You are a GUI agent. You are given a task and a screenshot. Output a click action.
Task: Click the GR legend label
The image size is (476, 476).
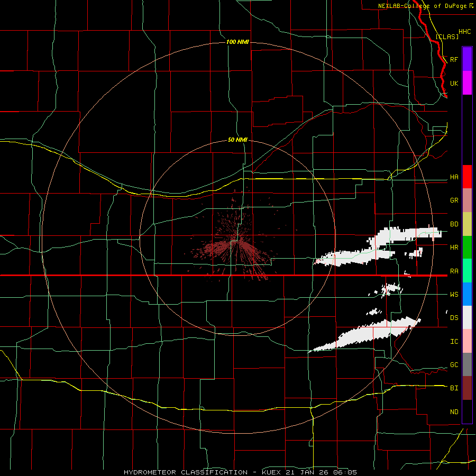pos(454,200)
